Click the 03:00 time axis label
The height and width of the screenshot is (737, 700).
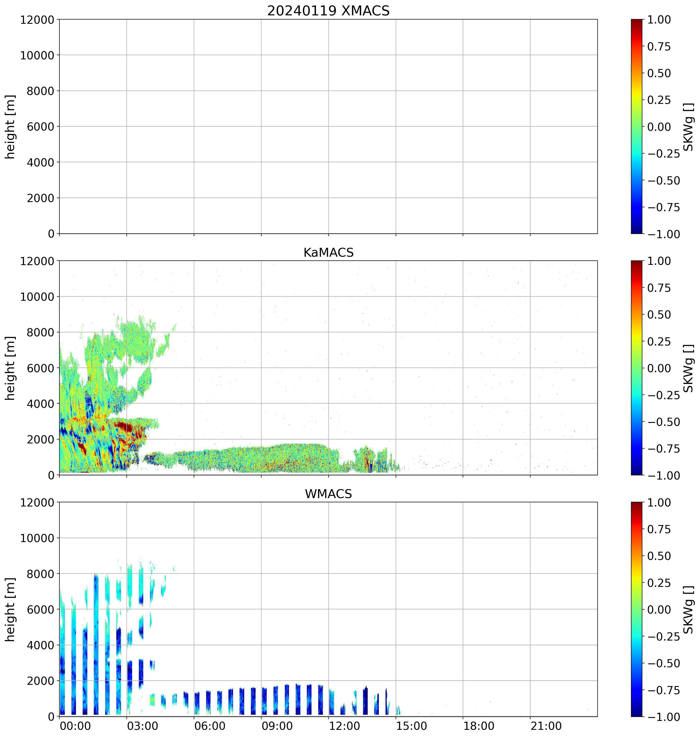[x=143, y=726]
